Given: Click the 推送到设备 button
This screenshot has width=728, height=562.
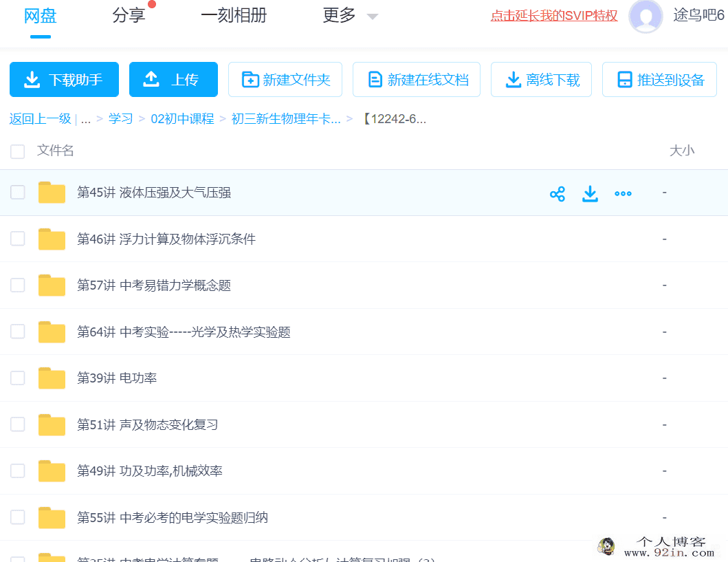Looking at the screenshot, I should pos(659,79).
